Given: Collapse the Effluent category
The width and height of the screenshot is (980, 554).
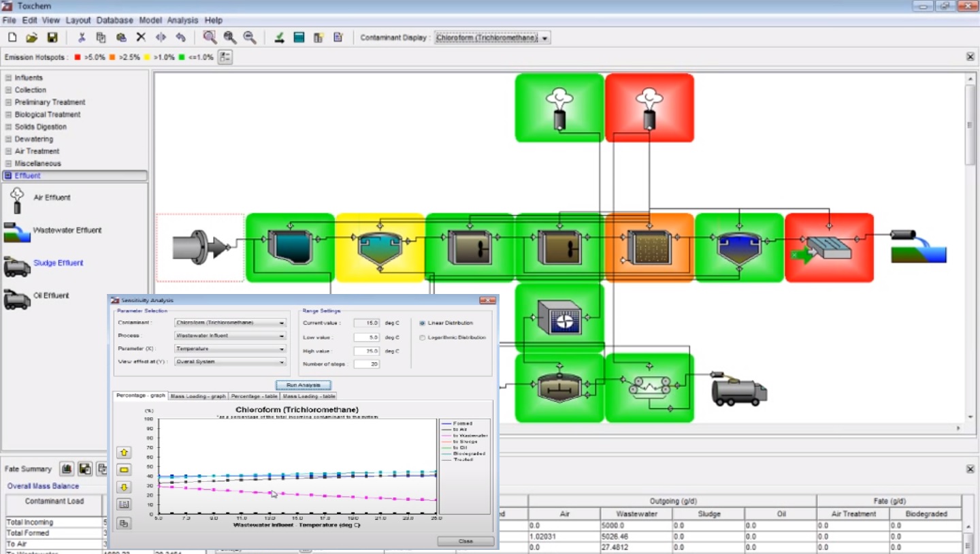Looking at the screenshot, I should point(8,176).
